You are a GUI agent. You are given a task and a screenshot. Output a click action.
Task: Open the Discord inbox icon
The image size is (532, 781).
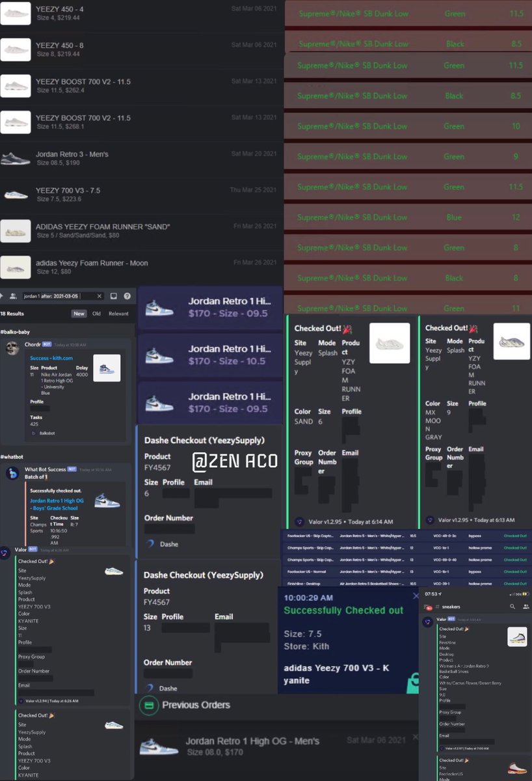tap(114, 296)
